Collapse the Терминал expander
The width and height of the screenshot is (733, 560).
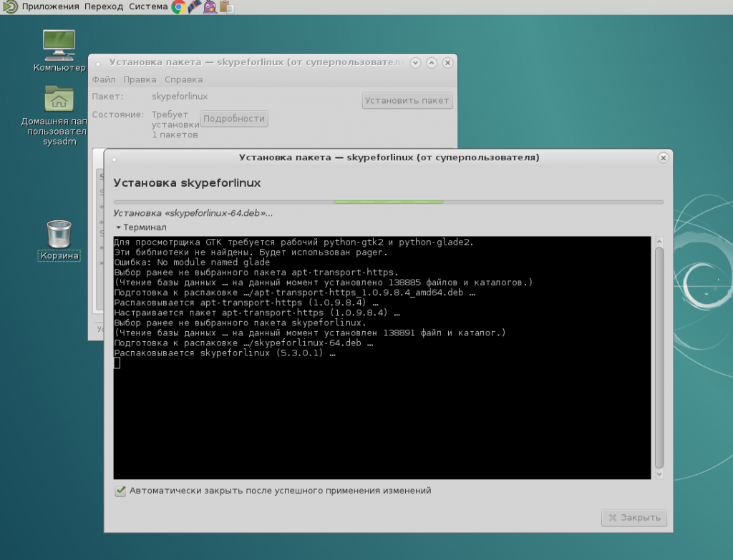coord(141,227)
